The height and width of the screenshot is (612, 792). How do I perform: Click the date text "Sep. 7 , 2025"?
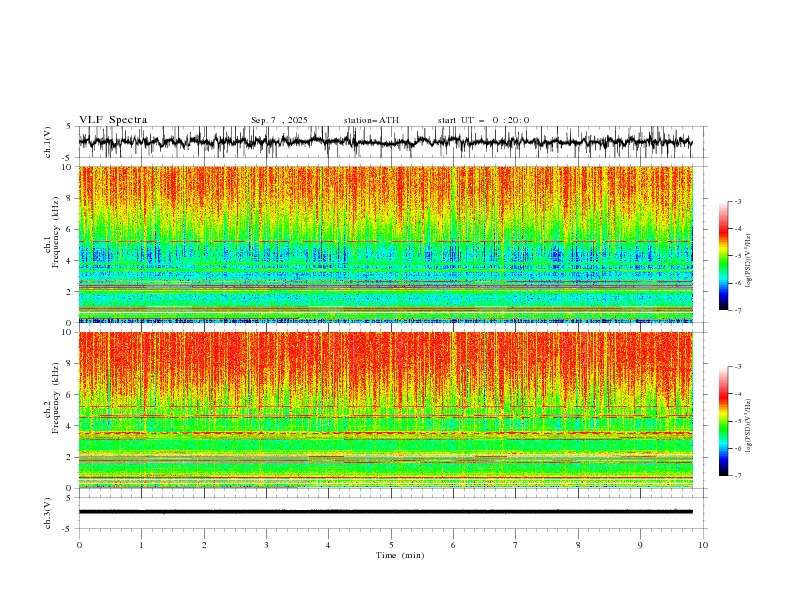(279, 120)
